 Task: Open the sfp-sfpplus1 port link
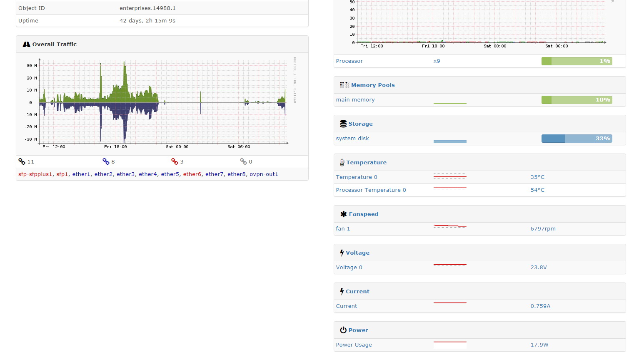pos(35,174)
